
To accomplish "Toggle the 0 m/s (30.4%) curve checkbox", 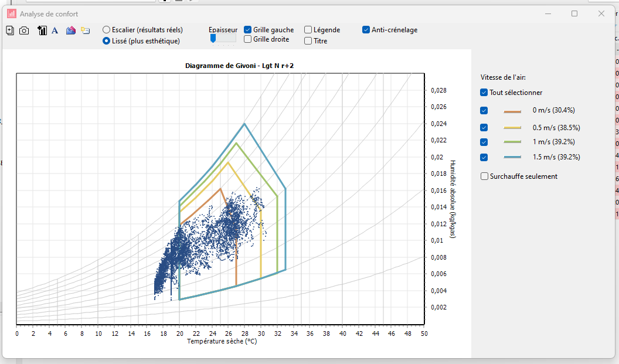I will pos(484,111).
